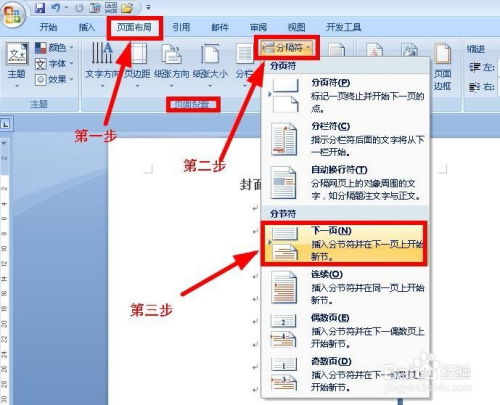Viewport: 500px width, 405px height.
Task: Click the Office button logo
Action: click(13, 14)
